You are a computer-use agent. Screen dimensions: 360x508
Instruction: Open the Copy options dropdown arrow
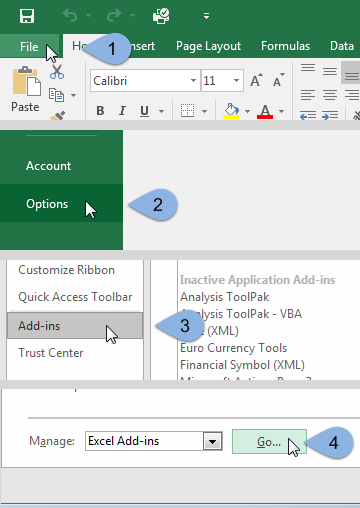point(73,96)
